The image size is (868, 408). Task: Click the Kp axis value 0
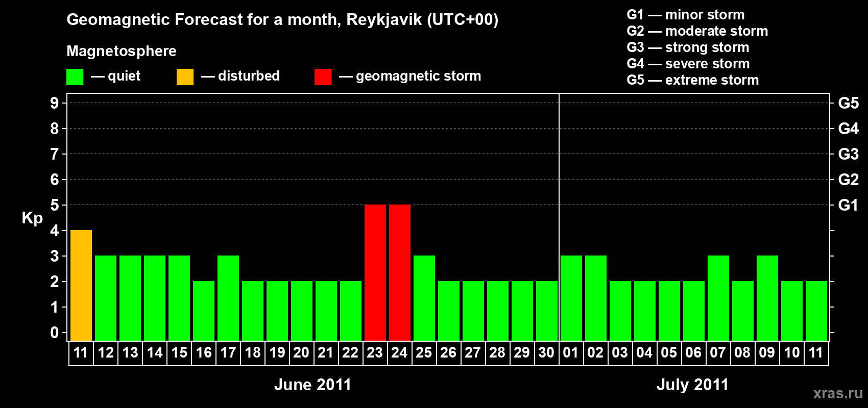(55, 333)
